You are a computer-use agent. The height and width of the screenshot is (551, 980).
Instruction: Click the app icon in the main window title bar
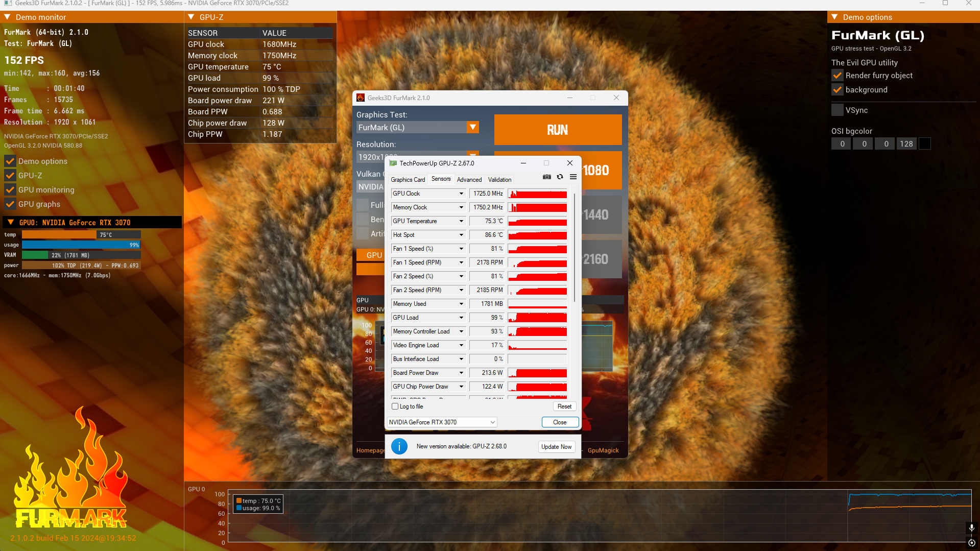tap(8, 3)
